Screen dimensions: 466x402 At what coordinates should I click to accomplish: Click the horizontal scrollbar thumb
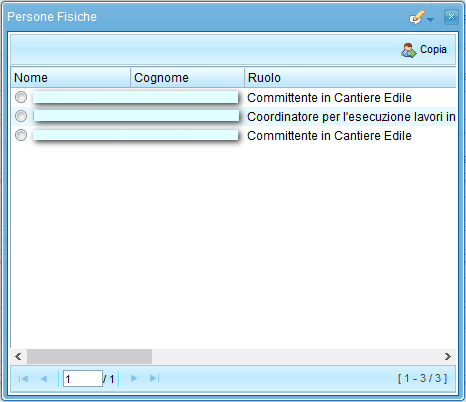[x=89, y=356]
